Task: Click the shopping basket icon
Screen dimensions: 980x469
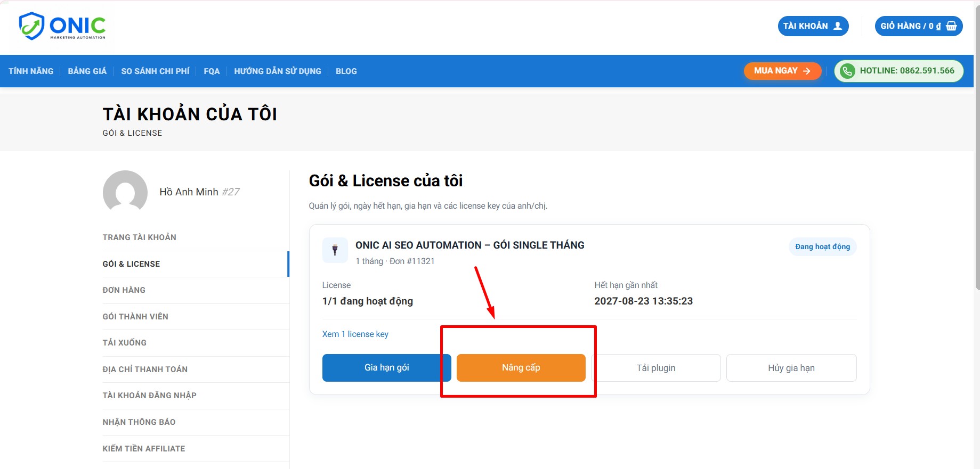Action: click(951, 26)
